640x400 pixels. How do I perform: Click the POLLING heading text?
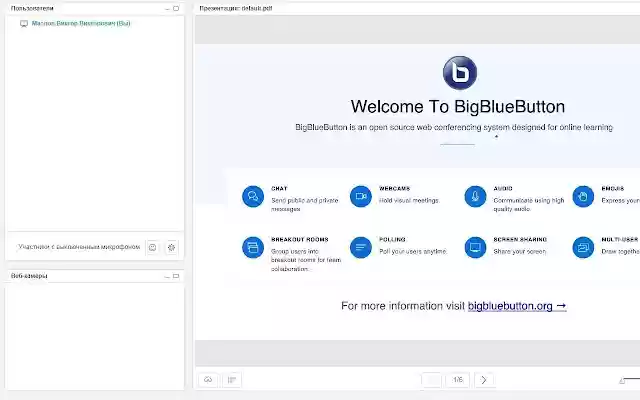[x=392, y=240]
